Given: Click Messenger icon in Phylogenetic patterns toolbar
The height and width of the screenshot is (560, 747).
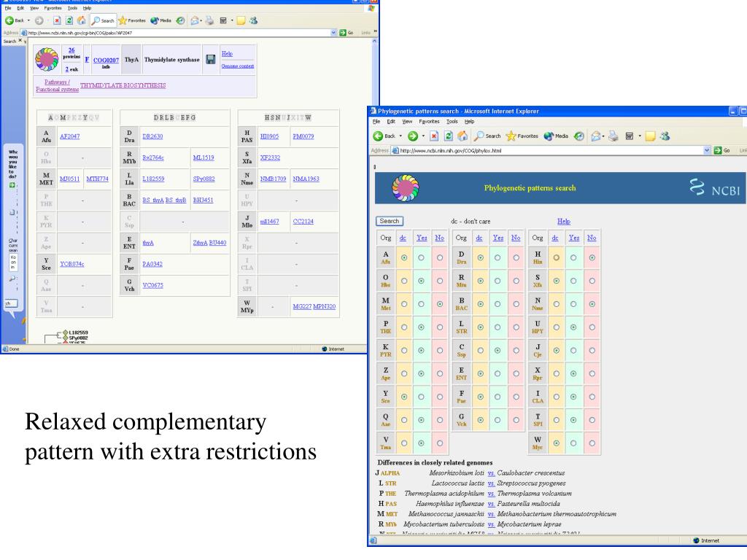Looking at the screenshot, I should tap(665, 136).
